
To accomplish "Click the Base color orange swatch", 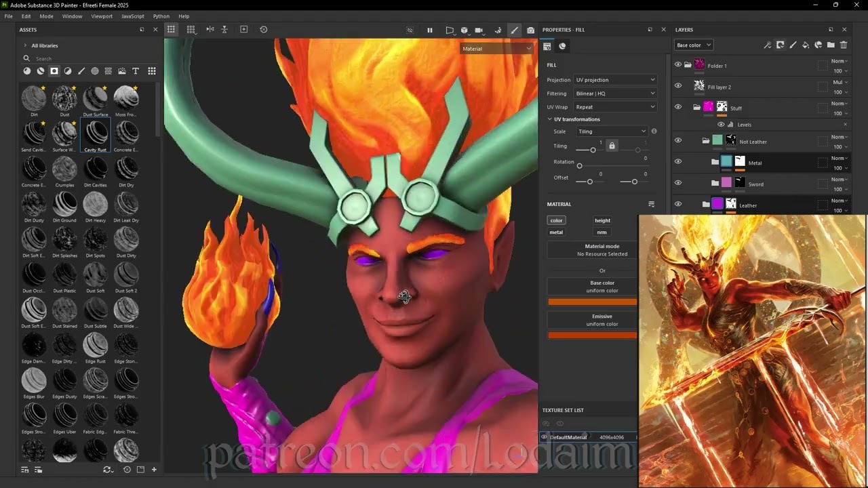I will (x=593, y=302).
